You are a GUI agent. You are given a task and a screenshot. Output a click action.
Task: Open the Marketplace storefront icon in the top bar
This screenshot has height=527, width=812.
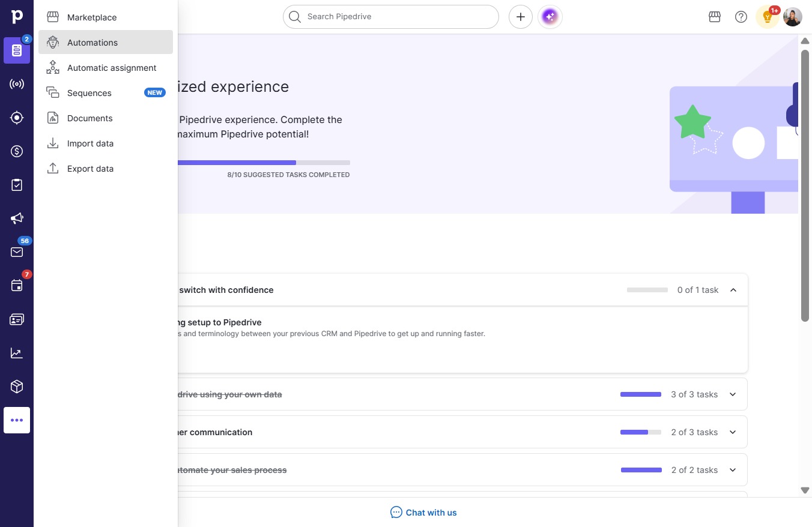point(715,17)
